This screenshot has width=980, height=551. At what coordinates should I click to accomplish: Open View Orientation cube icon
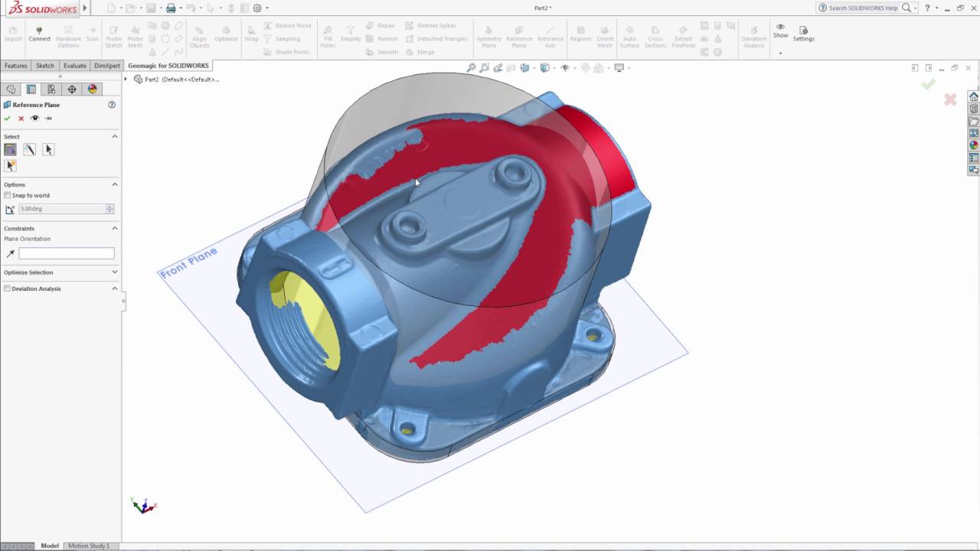pos(525,68)
